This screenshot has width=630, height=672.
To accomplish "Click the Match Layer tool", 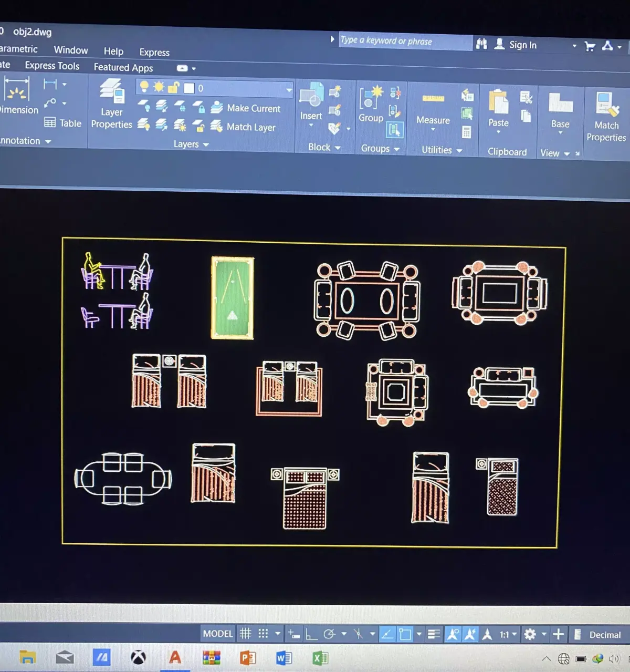I will pos(250,127).
